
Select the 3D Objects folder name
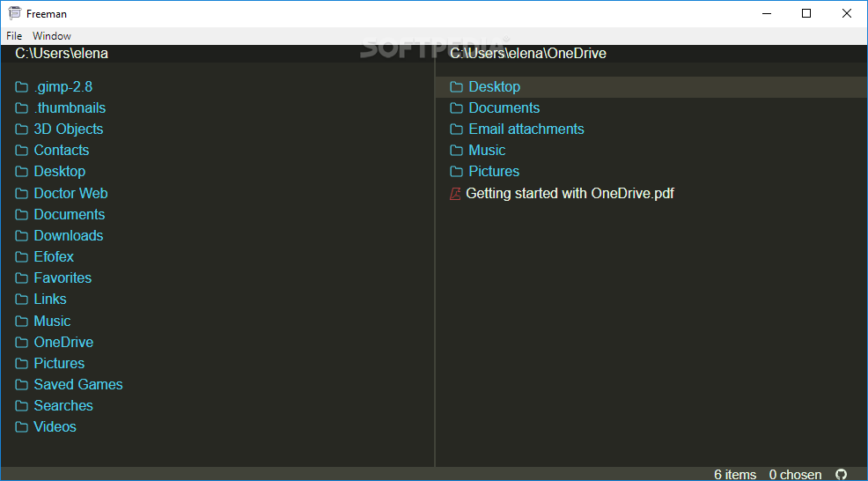click(x=69, y=129)
